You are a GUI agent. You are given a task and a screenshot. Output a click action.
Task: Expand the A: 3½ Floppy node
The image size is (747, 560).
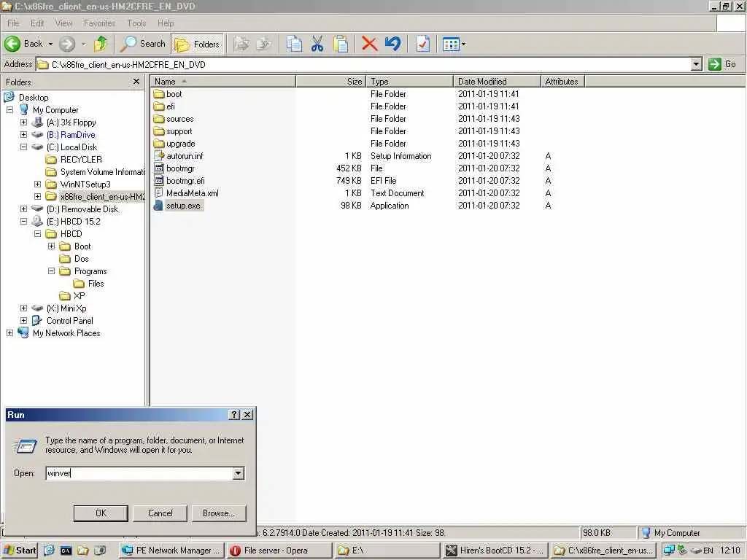tap(23, 122)
